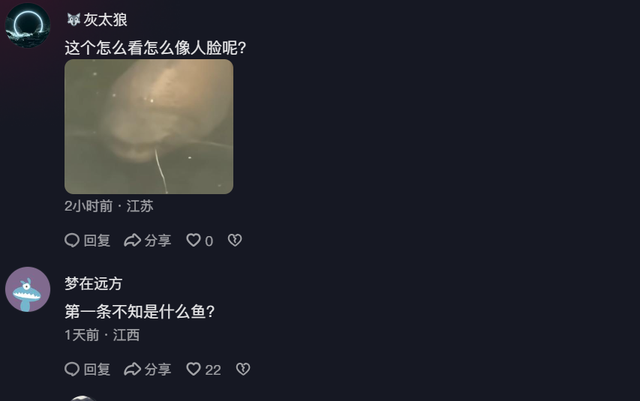This screenshot has height=401, width=640.
Task: Open the username 灰太狼
Action: click(x=105, y=20)
